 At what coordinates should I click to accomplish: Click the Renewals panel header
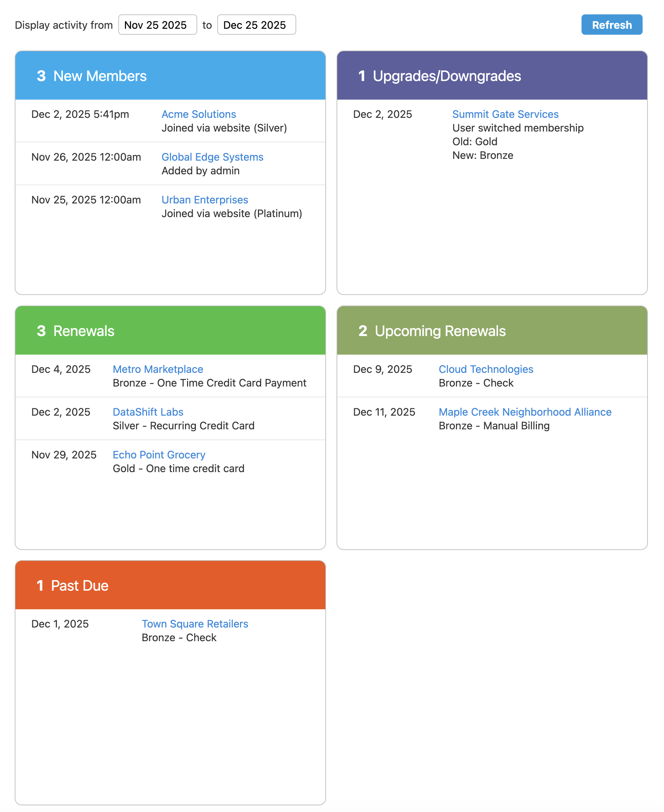(x=170, y=331)
